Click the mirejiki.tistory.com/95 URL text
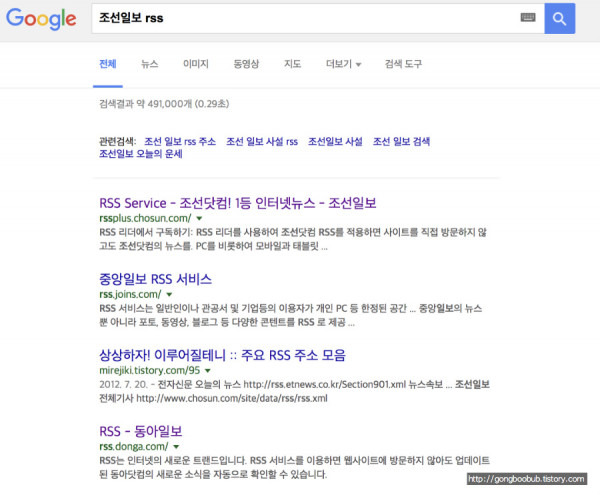 (x=150, y=371)
